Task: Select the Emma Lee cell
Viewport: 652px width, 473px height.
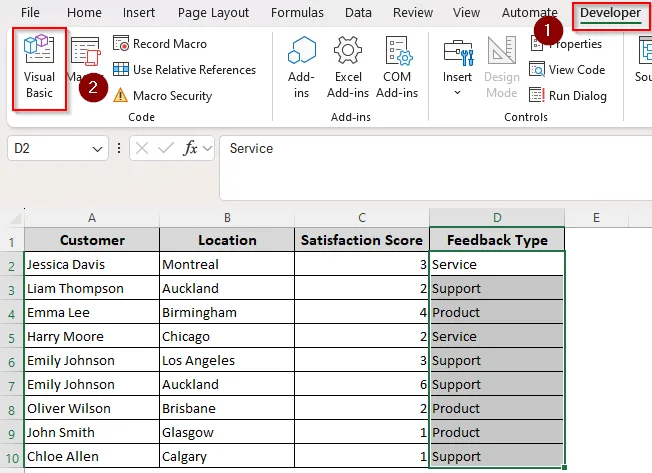Action: [92, 312]
